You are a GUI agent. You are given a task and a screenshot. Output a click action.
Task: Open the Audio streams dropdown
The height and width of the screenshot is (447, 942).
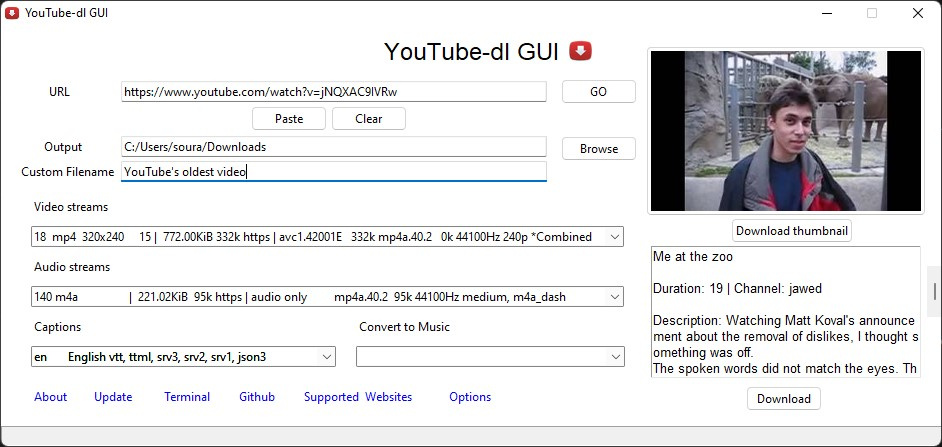coord(327,297)
